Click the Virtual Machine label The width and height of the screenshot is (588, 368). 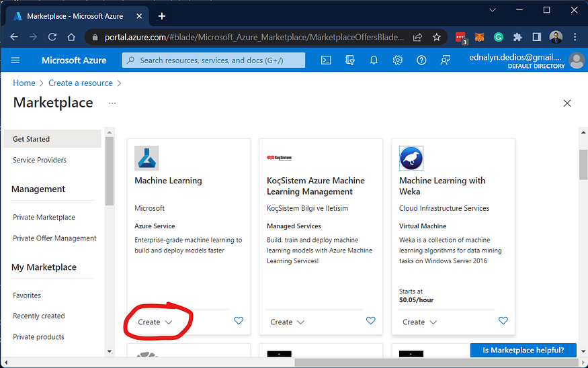click(423, 226)
